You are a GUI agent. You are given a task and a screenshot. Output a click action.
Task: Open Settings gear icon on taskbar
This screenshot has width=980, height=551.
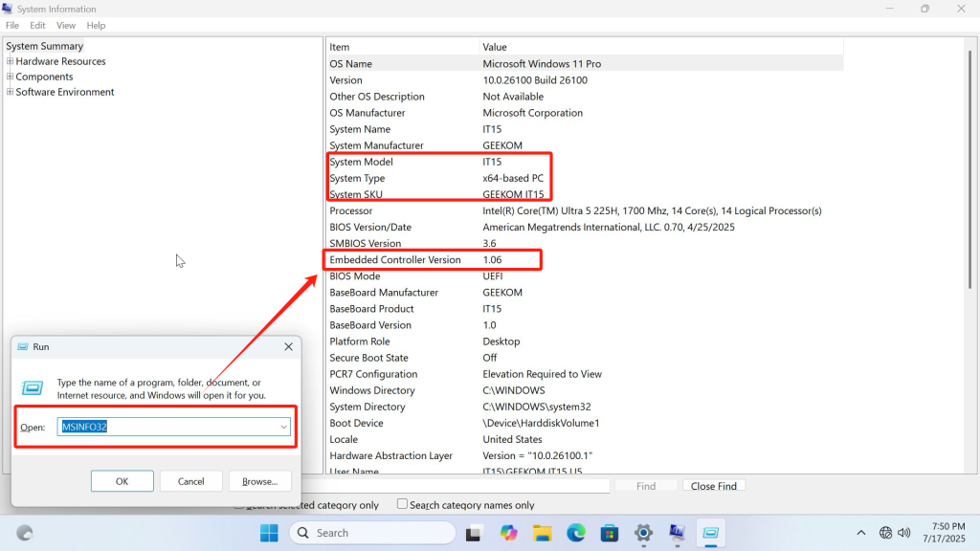click(643, 533)
